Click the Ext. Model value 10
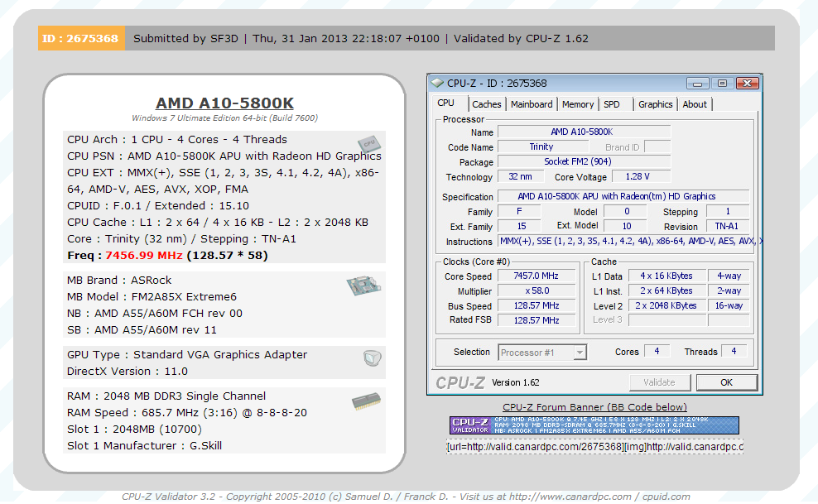This screenshot has width=818, height=504. pyautogui.click(x=625, y=226)
